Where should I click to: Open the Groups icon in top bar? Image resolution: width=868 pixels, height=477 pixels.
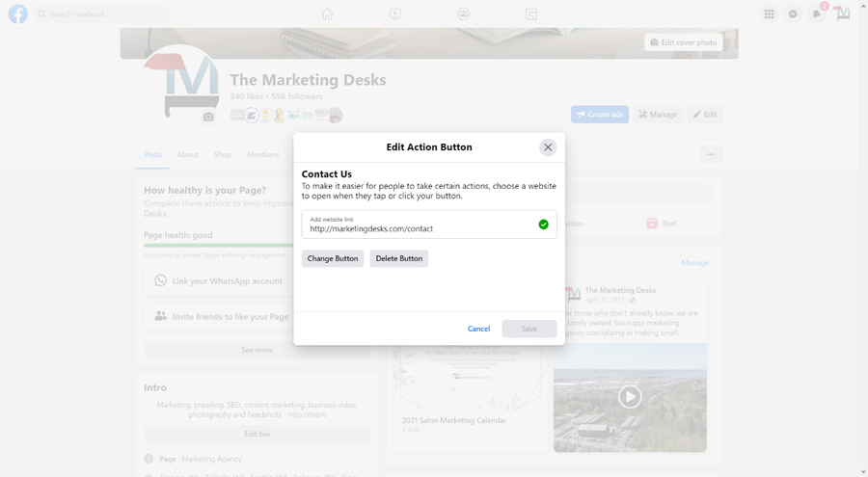tap(463, 13)
